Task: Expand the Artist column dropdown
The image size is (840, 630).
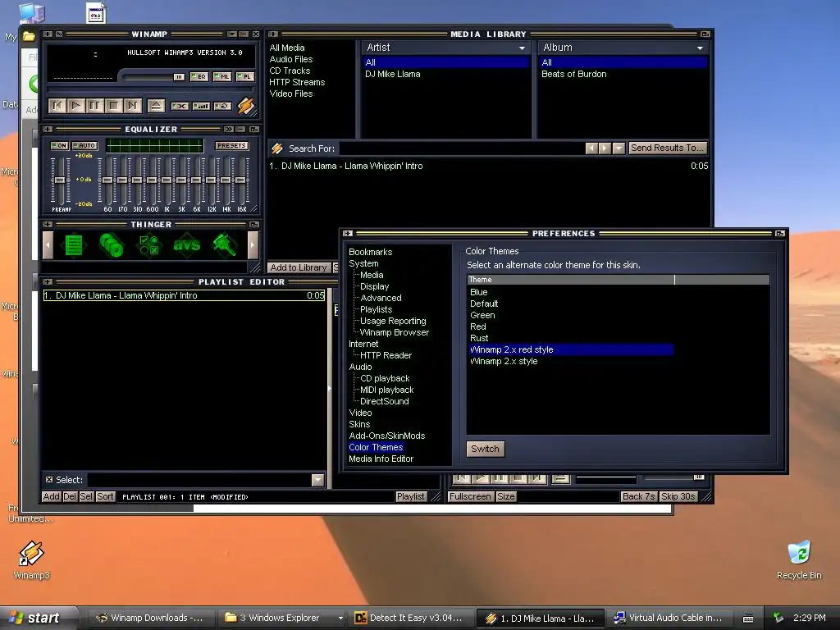Action: [522, 48]
